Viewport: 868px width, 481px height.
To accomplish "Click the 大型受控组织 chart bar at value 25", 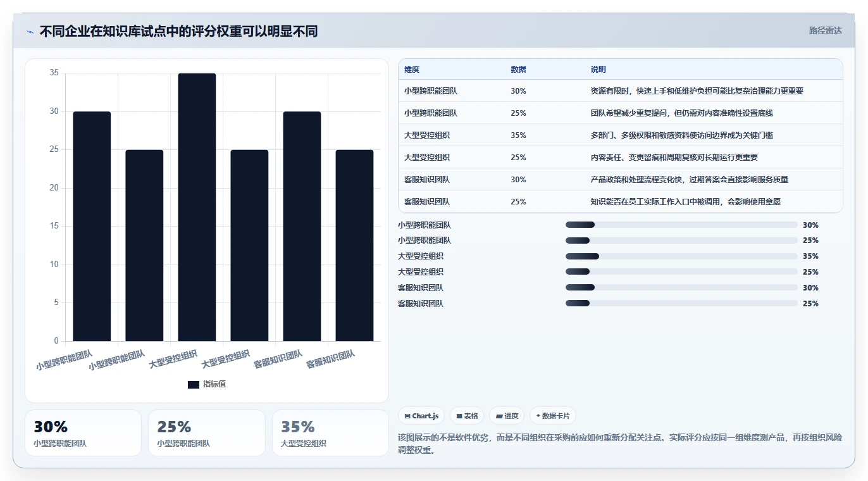I will (249, 246).
